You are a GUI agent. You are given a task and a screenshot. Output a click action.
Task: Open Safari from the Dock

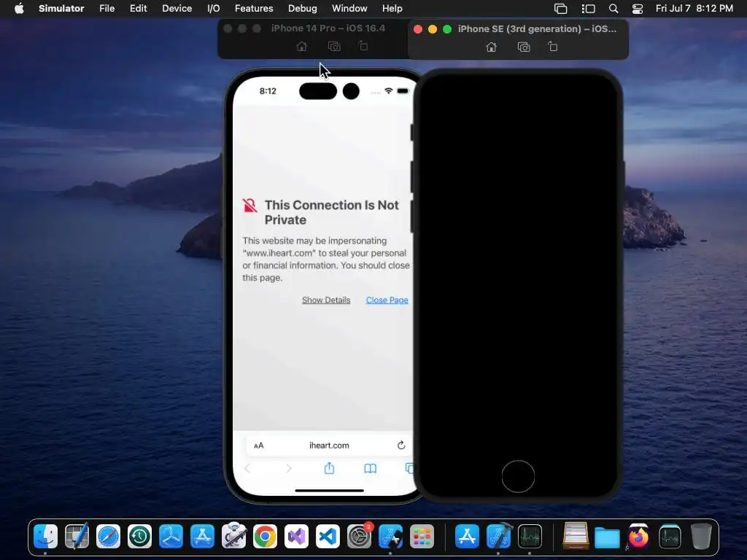coord(108,537)
